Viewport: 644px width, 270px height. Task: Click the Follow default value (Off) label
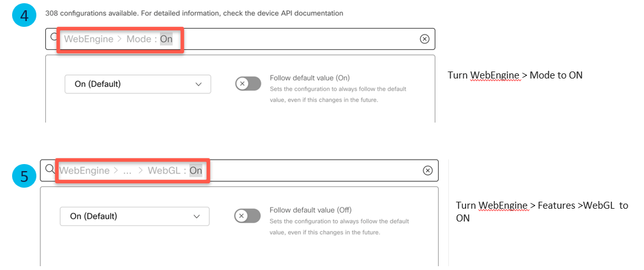(311, 210)
